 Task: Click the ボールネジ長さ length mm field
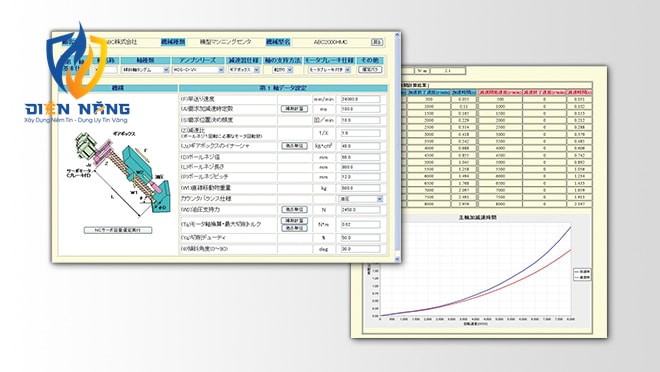tap(360, 167)
